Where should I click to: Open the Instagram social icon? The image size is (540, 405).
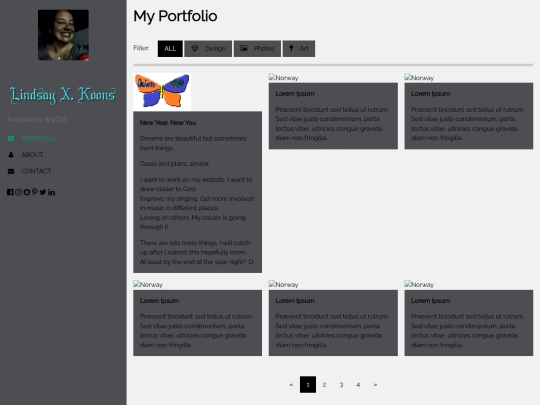(18, 192)
